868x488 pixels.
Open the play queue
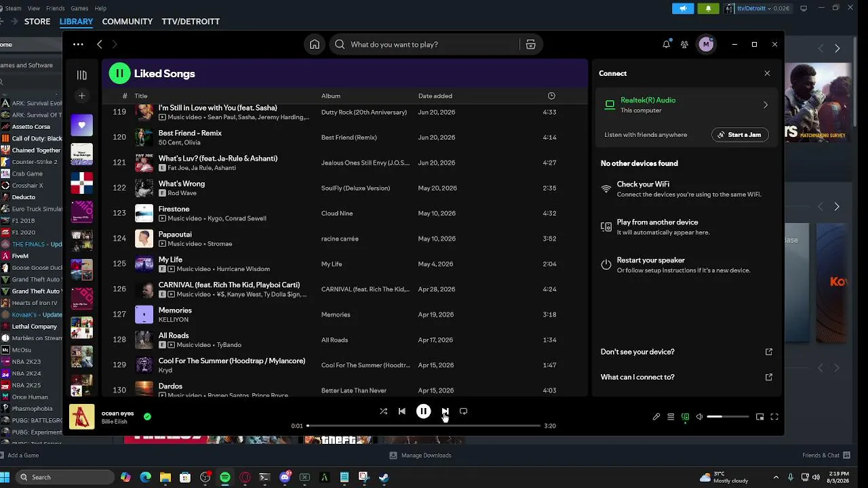tap(671, 417)
